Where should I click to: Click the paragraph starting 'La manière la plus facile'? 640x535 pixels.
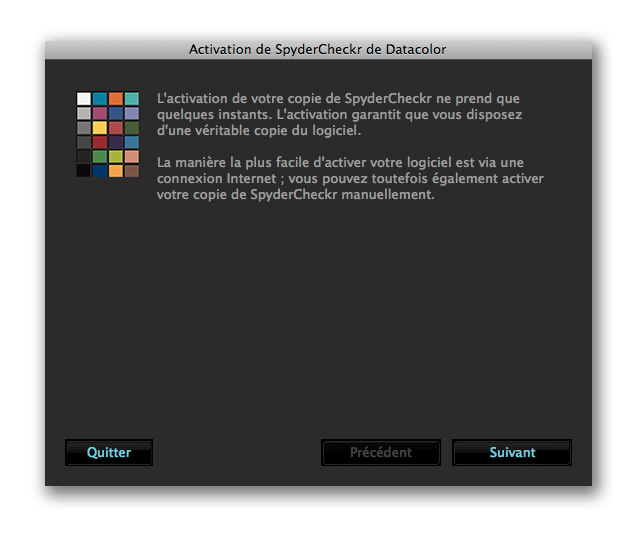(x=350, y=178)
